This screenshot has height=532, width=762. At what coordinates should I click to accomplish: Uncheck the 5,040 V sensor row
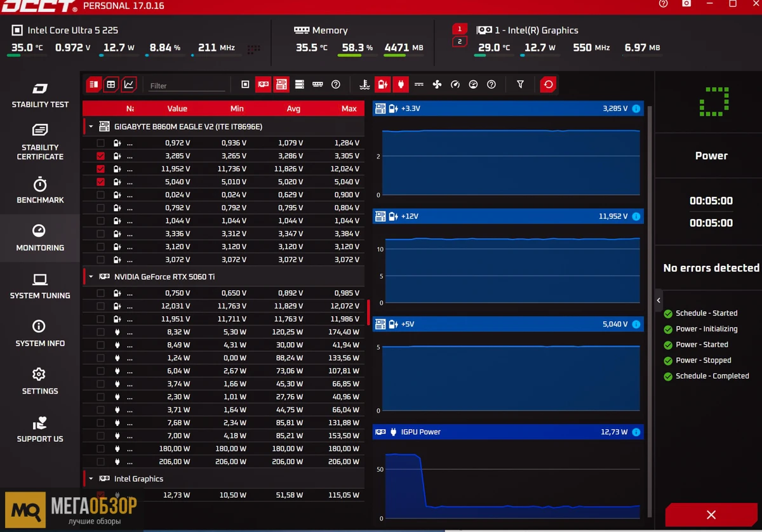100,182
